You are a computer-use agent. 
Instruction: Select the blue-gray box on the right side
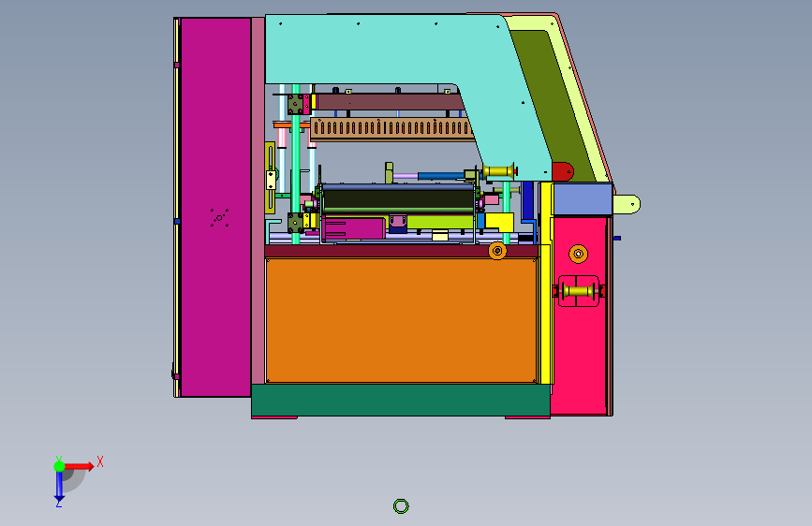tap(583, 198)
